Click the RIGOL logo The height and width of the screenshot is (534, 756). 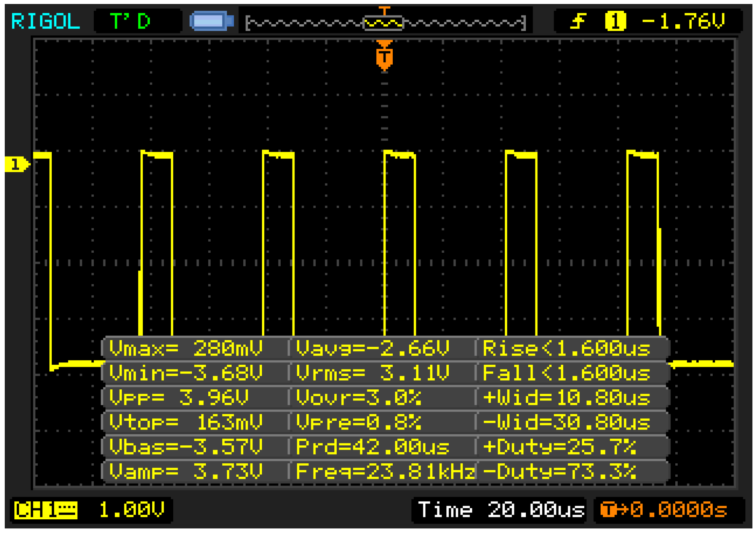click(45, 21)
